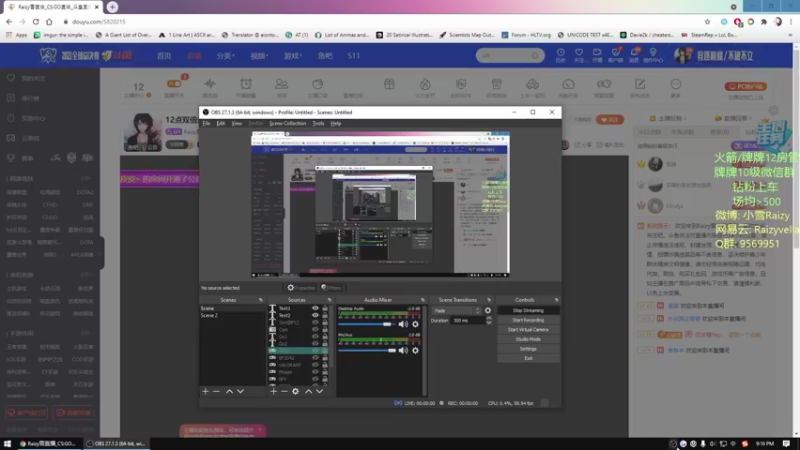Viewport: 800px width, 450px height.
Task: Select Scene 2 in Scenes list
Action: point(232,315)
